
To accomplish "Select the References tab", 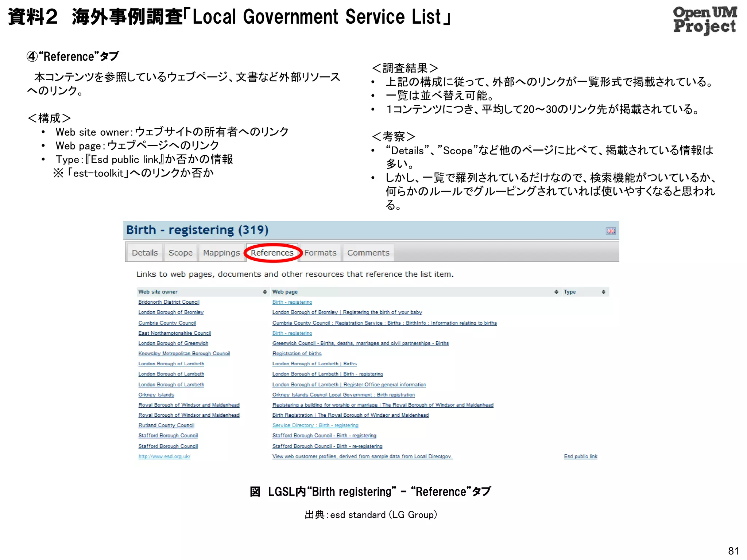I will [272, 253].
